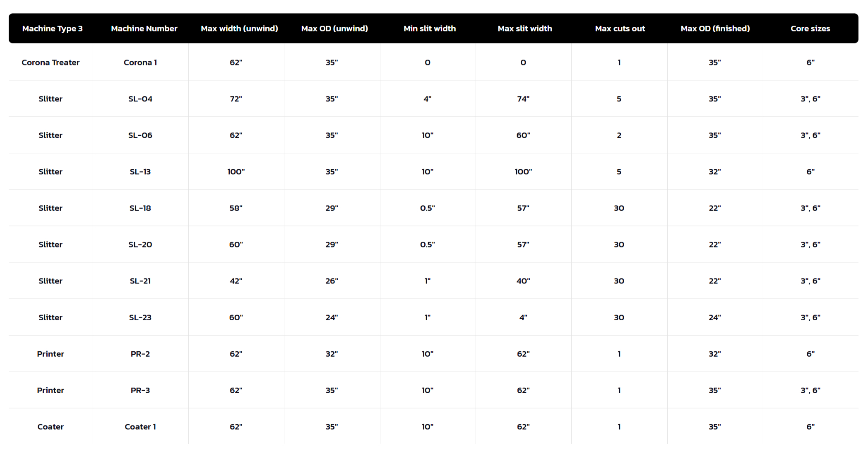
Task: Select the Corona 1 machine cell
Action: [x=140, y=62]
